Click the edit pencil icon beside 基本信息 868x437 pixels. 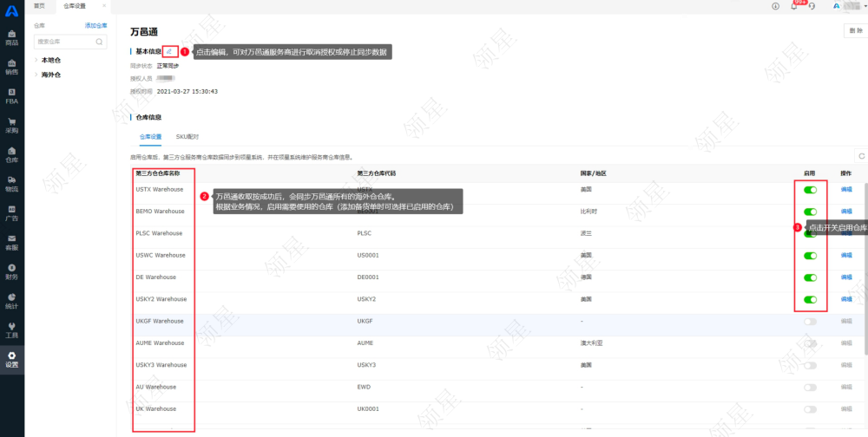point(169,52)
